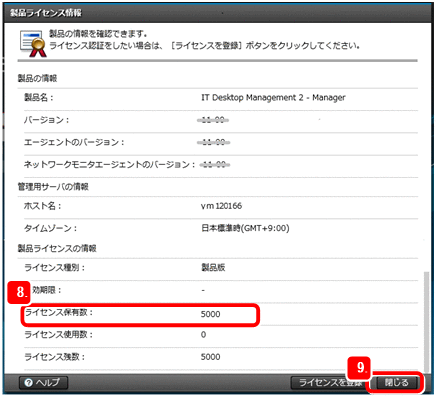Image resolution: width=437 pixels, height=399 pixels.
Task: Click the 製品ライセンスの情報 section heading
Action: (57, 248)
